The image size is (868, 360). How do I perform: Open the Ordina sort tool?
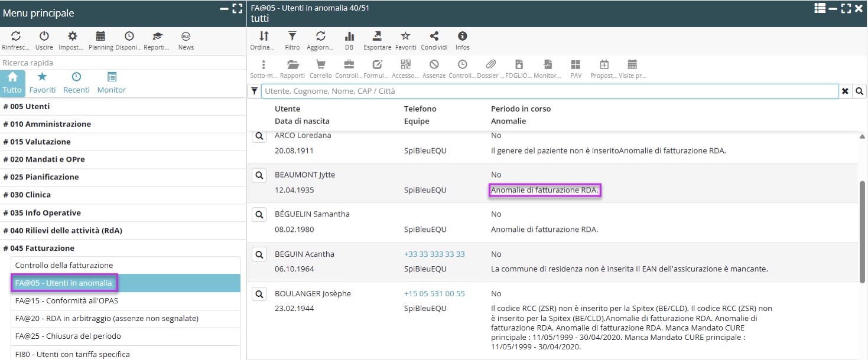(x=264, y=37)
